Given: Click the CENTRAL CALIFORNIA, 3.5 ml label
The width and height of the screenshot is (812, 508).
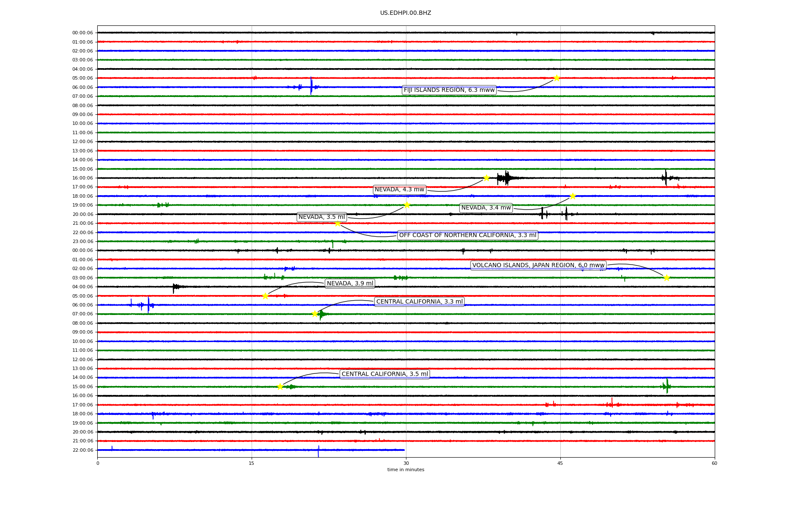Looking at the screenshot, I should pyautogui.click(x=384, y=374).
